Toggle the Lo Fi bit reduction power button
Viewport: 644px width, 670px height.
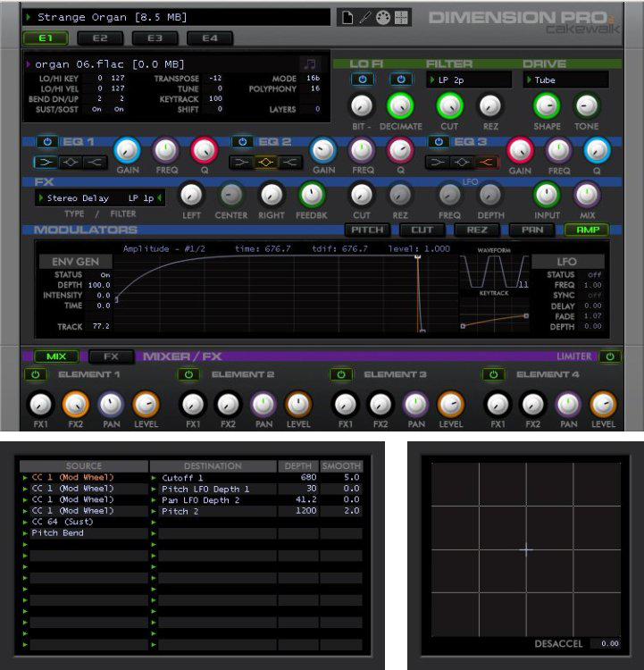(363, 80)
